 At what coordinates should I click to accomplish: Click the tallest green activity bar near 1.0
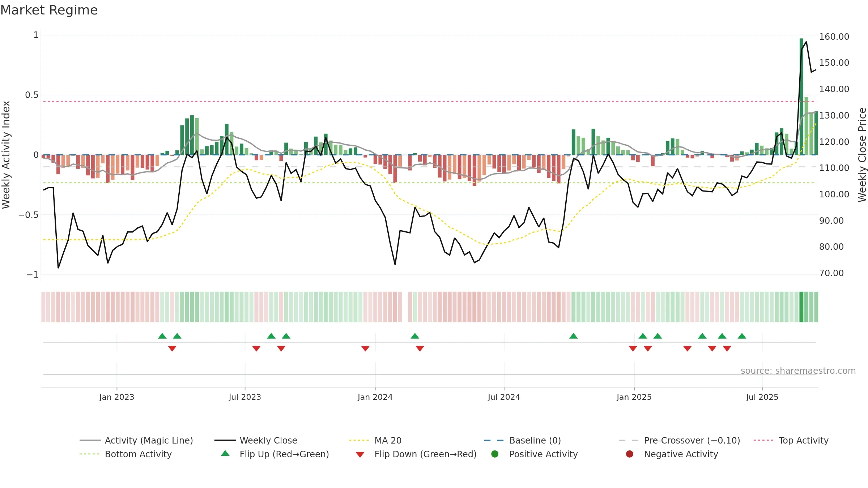[x=801, y=97]
